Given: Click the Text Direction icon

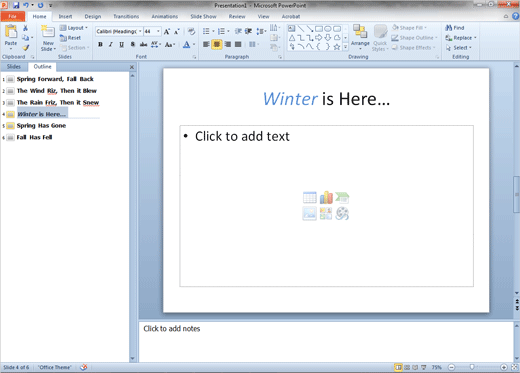Looking at the screenshot, I should pos(274,28).
